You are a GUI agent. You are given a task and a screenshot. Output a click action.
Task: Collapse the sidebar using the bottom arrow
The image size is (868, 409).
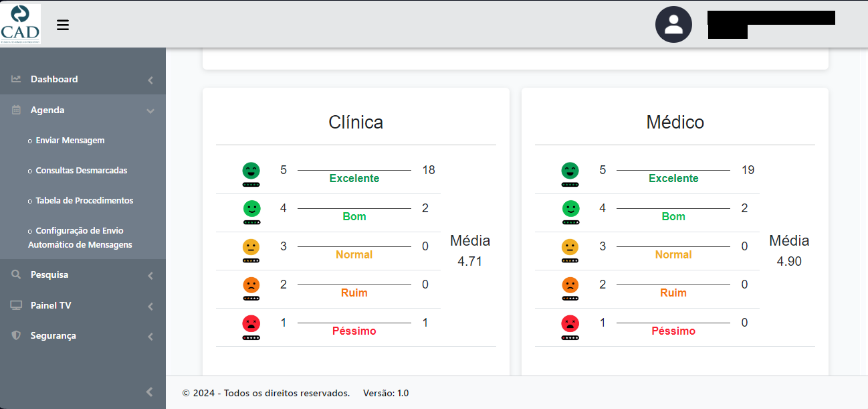click(x=149, y=392)
